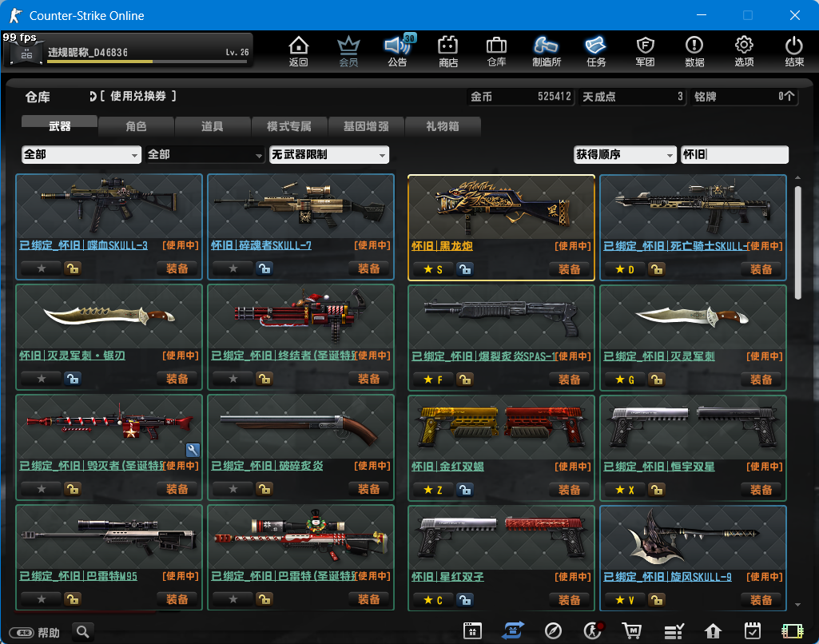Image resolution: width=819 pixels, height=644 pixels.
Task: Open the 怀旧|碎魂者SKULL-7 name link
Action: pos(261,245)
